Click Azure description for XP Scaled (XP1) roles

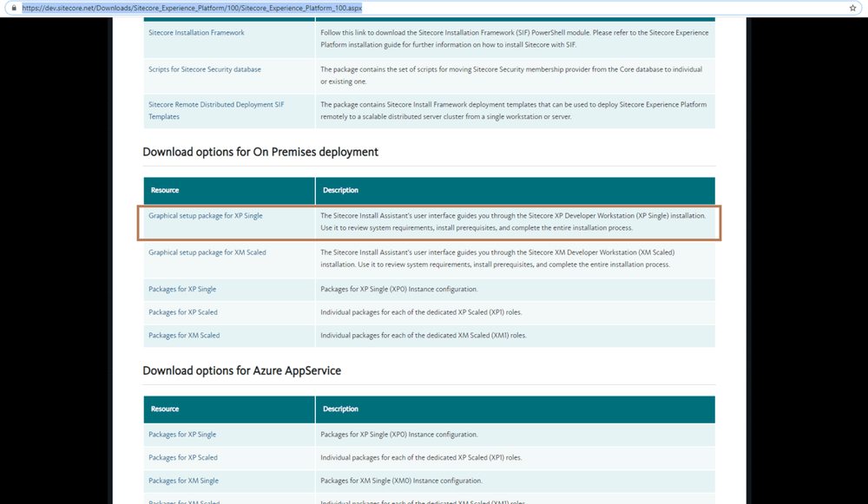pos(421,457)
